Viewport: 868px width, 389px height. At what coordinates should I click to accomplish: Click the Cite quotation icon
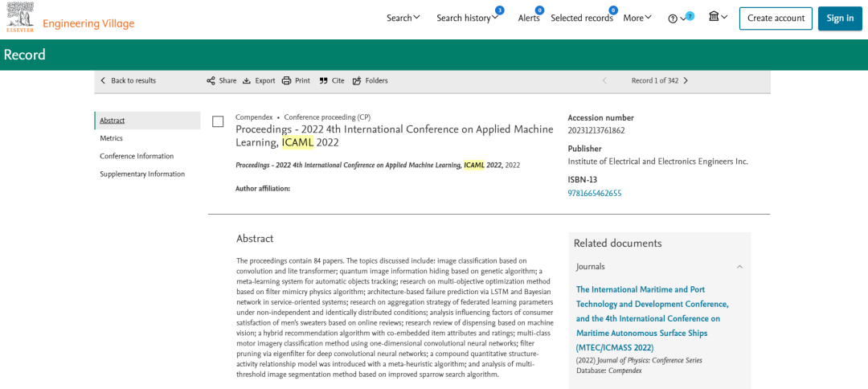pos(323,81)
